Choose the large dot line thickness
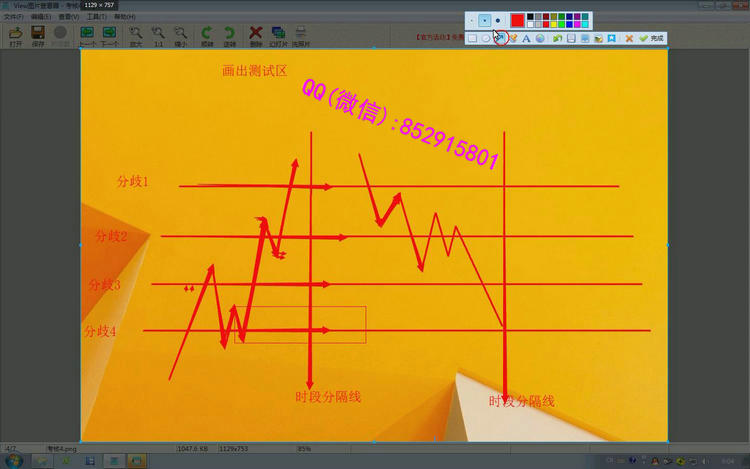Screen dimensions: 750x469 tap(498, 20)
